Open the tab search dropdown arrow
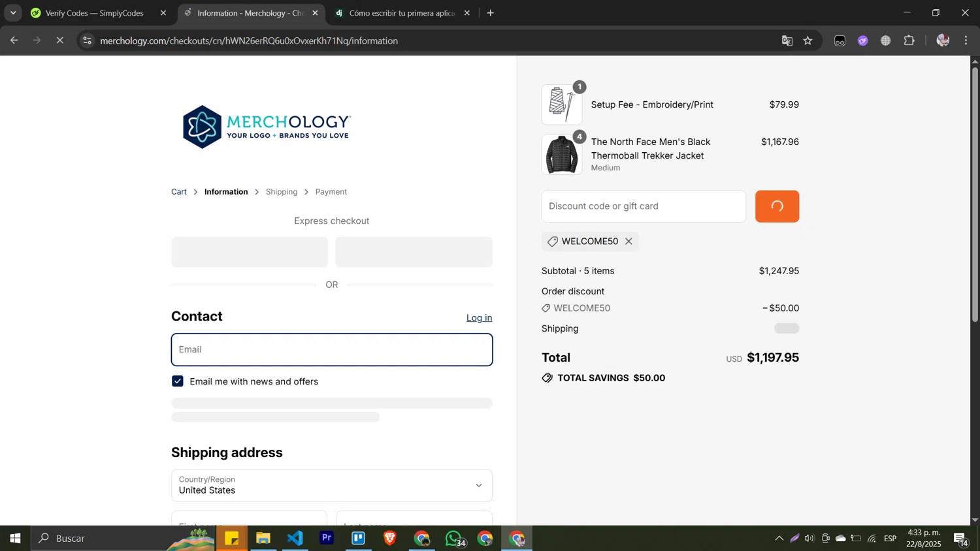 tap(12, 13)
